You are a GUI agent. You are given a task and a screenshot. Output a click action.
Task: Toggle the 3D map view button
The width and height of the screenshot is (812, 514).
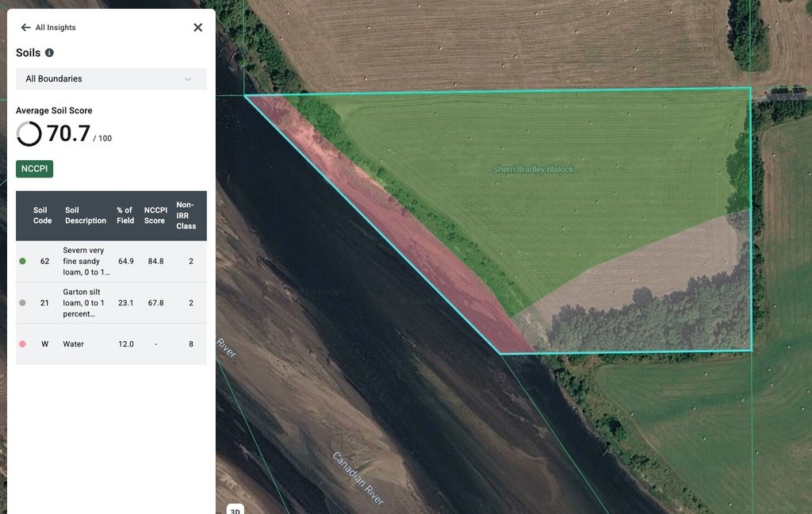pos(235,510)
